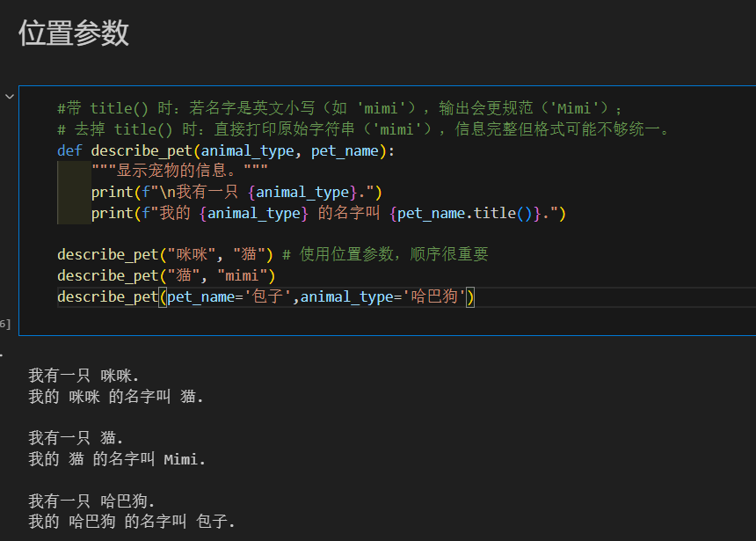This screenshot has height=541, width=756.
Task: Click the print line with 'pet_name.title()'
Action: 329,213
